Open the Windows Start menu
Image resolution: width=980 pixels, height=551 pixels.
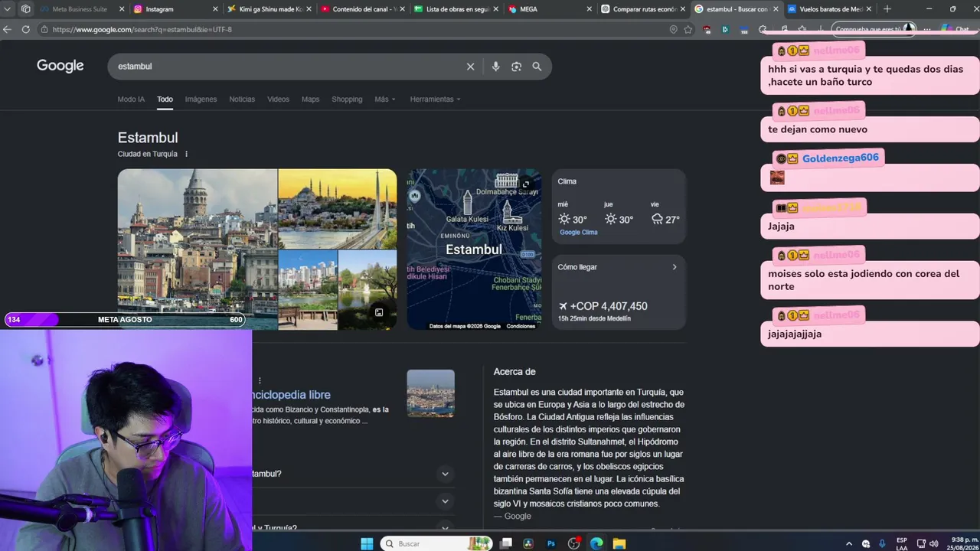367,543
